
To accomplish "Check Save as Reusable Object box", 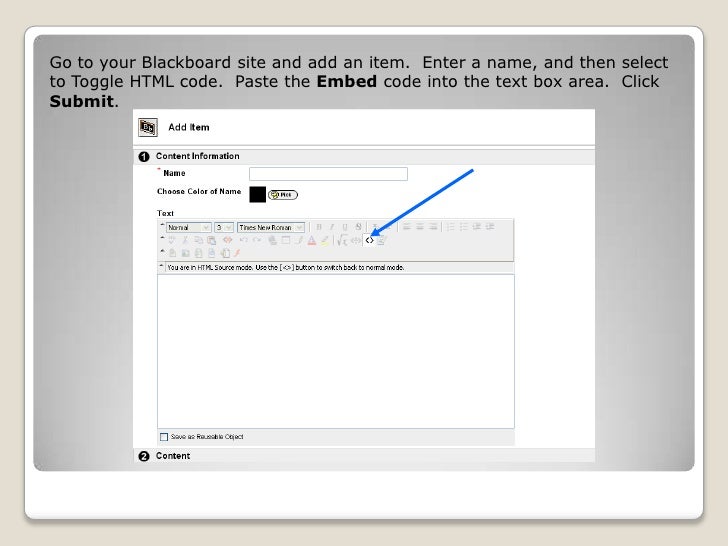I will (164, 437).
